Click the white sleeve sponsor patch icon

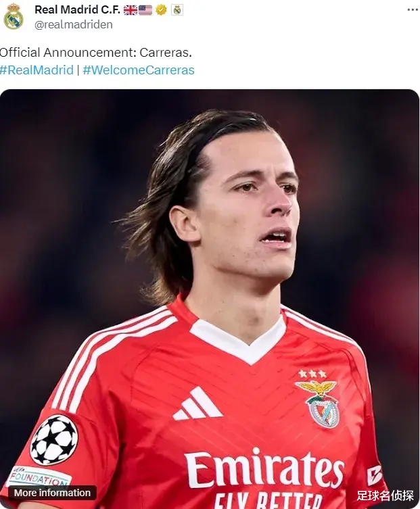[374, 475]
